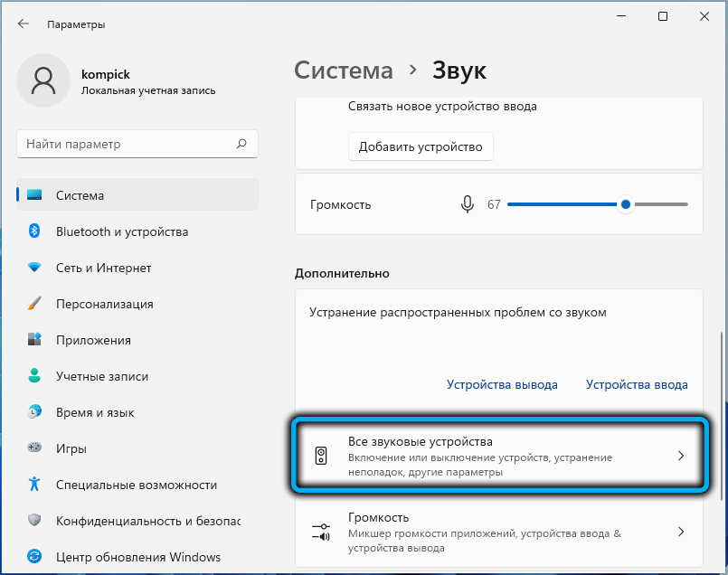Click the speaker icon for all sound devices
The height and width of the screenshot is (575, 728).
point(321,457)
